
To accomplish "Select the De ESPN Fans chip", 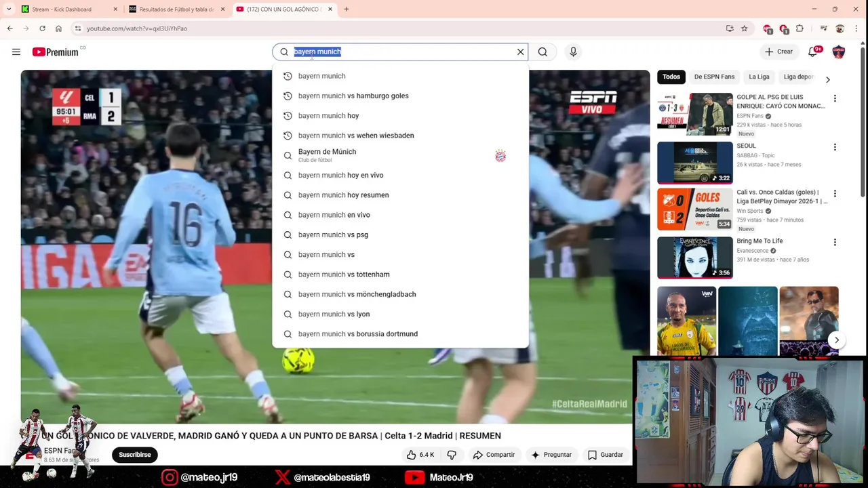I will [x=714, y=77].
